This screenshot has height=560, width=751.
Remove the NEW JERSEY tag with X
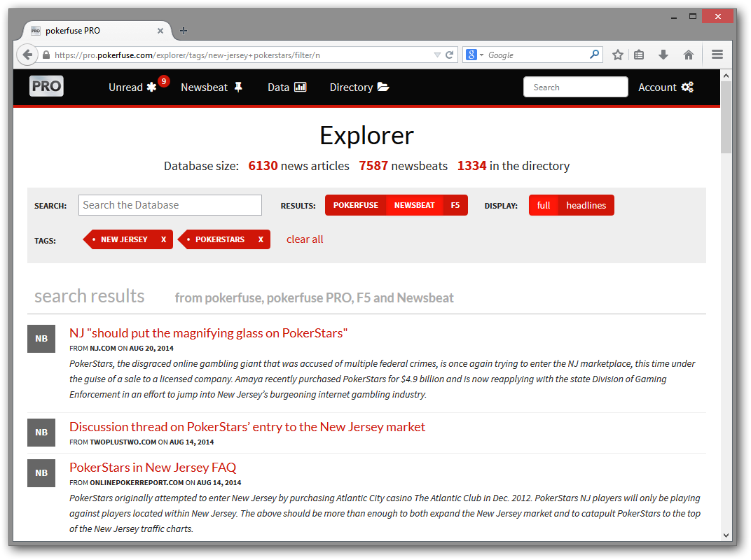(163, 239)
